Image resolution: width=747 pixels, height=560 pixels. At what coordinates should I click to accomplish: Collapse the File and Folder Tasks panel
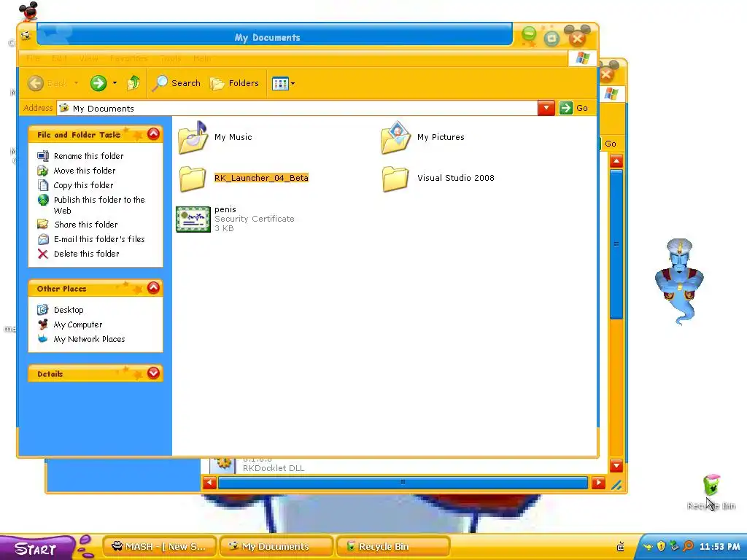click(x=153, y=134)
